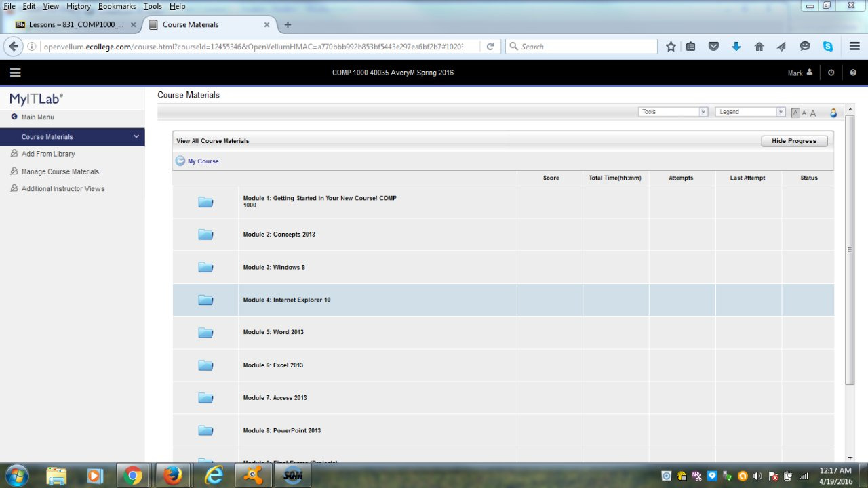Click the Last Attempt column header
Screen dimensions: 868x488
pyautogui.click(x=747, y=178)
